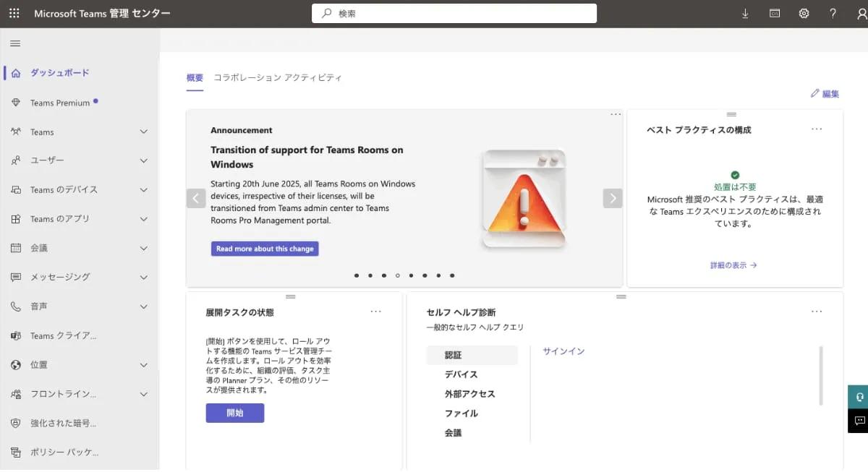Viewport: 868px width, 472px height.
Task: Open the settings gear in the top bar
Action: click(x=804, y=12)
